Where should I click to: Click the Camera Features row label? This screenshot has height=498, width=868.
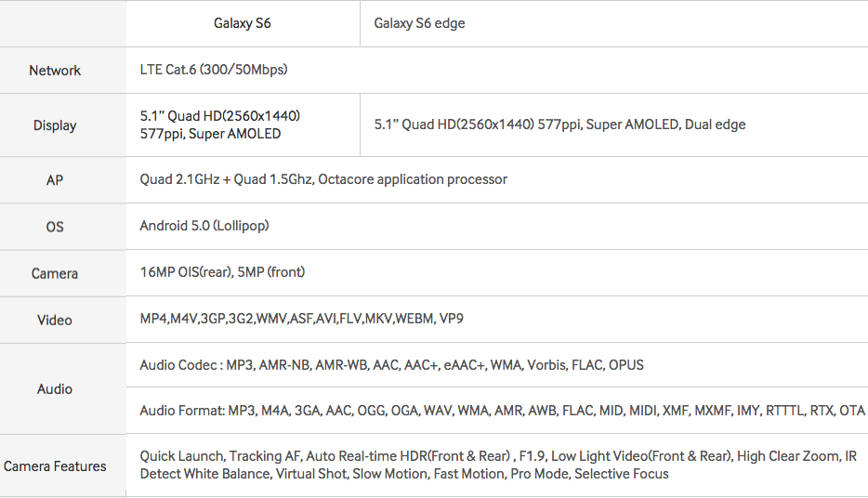(55, 466)
